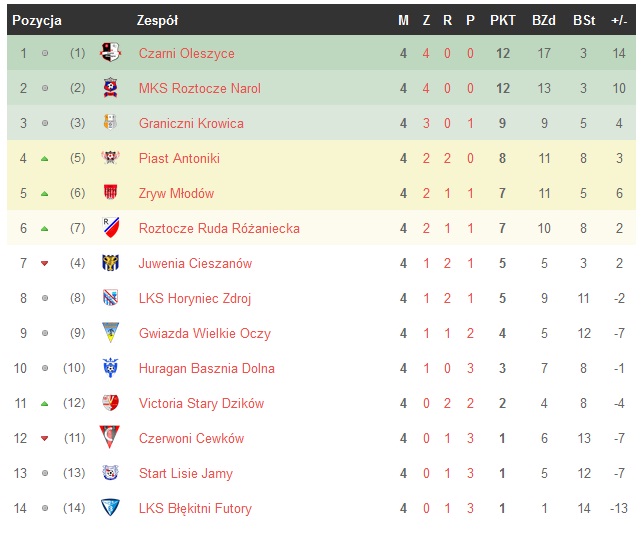
Task: Follow the Huragan Basznia Dolna link
Action: 206,368
